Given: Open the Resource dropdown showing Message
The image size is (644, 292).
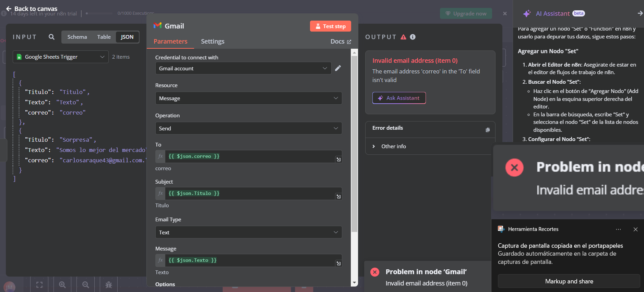Looking at the screenshot, I should 249,98.
